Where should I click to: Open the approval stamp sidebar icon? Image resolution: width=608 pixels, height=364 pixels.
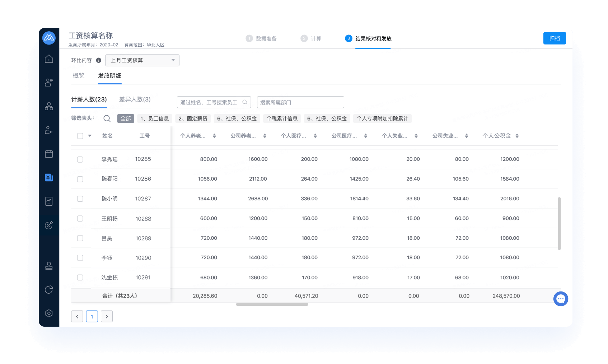pyautogui.click(x=49, y=266)
